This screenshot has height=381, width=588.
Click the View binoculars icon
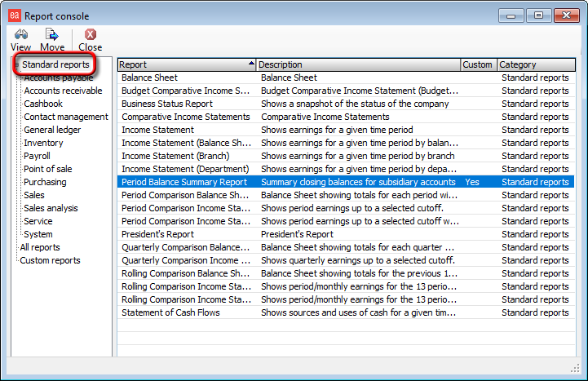coord(20,34)
